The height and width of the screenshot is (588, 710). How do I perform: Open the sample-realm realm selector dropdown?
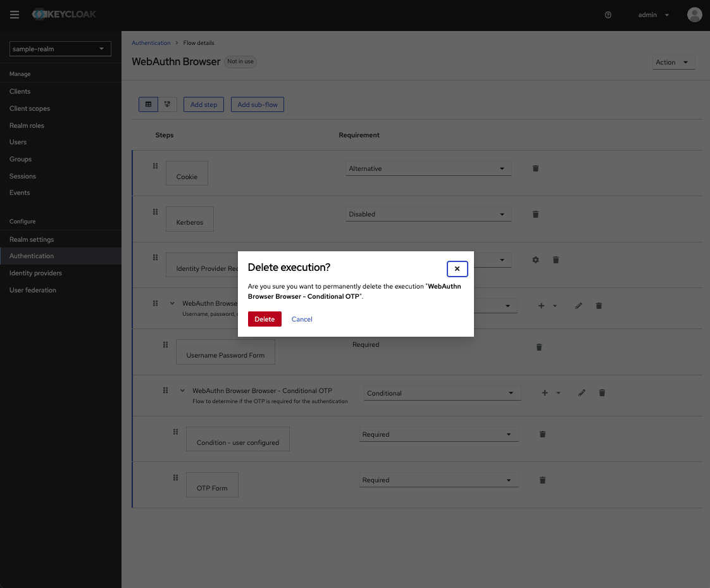tap(60, 49)
